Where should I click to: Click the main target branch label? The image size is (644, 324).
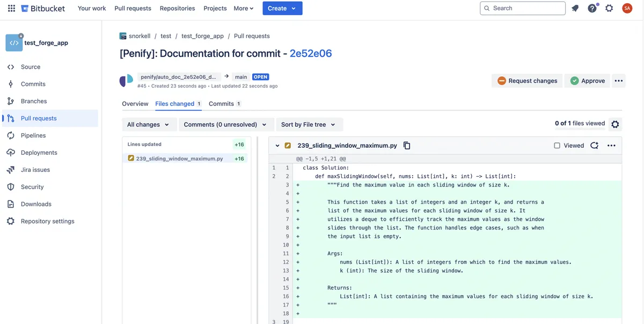click(241, 77)
